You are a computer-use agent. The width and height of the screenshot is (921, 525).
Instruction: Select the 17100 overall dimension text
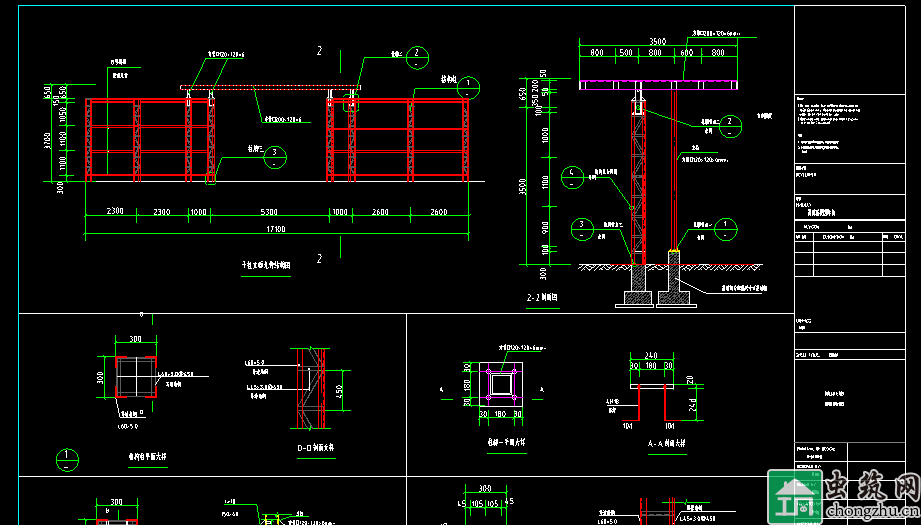point(275,229)
